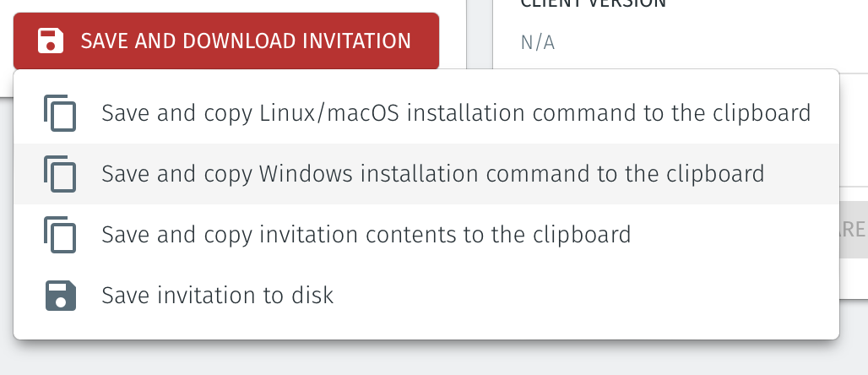Click the copy icon beside invitation contents entry
This screenshot has width=868, height=375.
point(60,234)
